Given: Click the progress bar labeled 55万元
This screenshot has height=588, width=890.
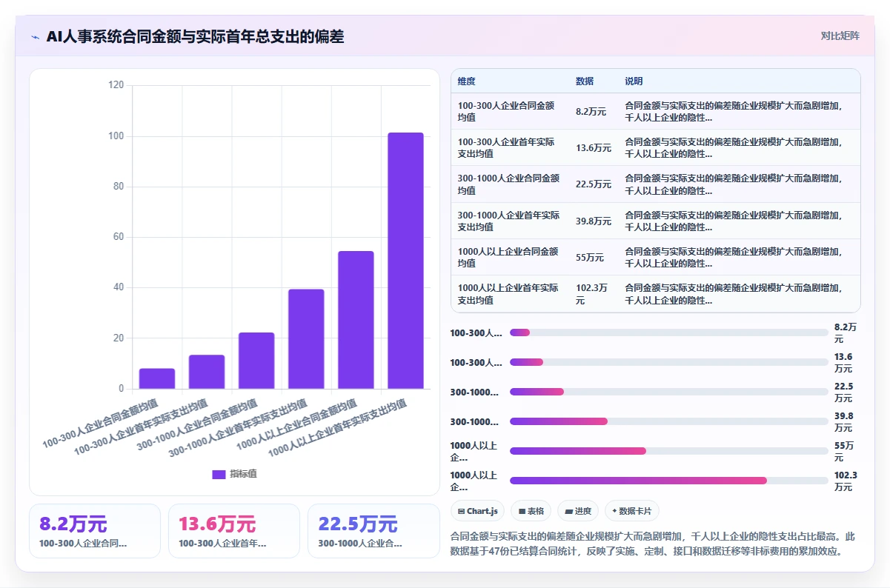Looking at the screenshot, I should coord(668,451).
